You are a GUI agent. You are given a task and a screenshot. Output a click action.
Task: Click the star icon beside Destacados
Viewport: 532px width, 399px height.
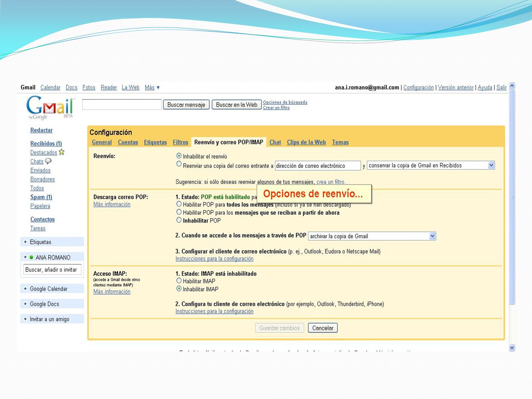coord(62,152)
